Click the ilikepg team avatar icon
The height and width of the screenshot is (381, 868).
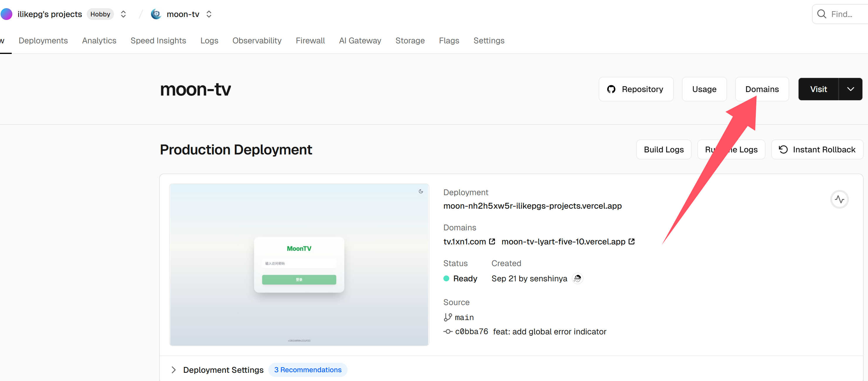pos(6,14)
